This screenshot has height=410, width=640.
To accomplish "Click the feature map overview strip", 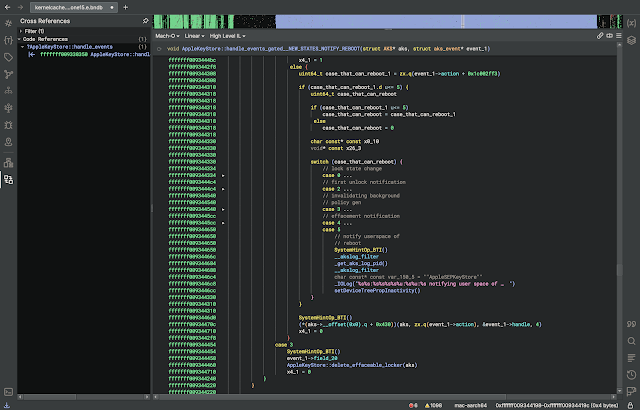I will (x=390, y=20).
